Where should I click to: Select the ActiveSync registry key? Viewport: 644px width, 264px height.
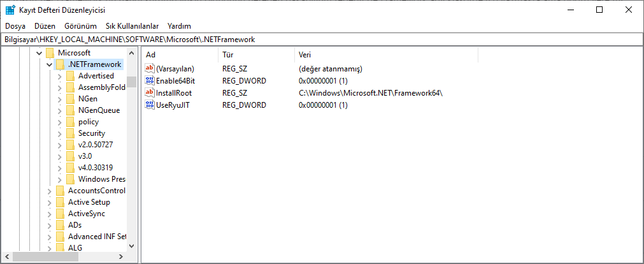[87, 214]
